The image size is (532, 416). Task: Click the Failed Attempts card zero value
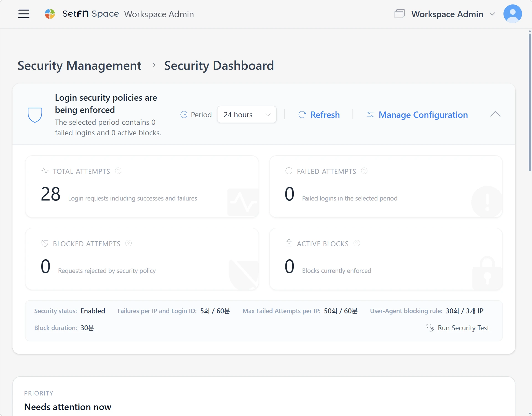pos(290,194)
